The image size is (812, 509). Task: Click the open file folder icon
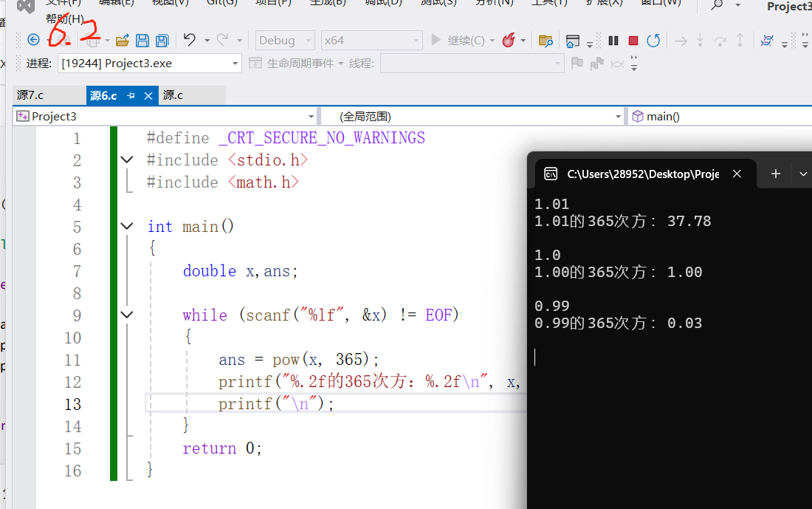point(123,41)
